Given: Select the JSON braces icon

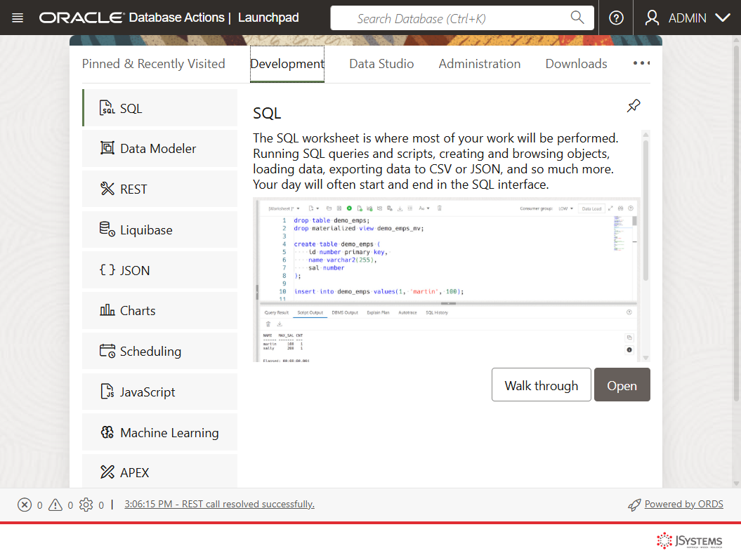Looking at the screenshot, I should point(107,269).
